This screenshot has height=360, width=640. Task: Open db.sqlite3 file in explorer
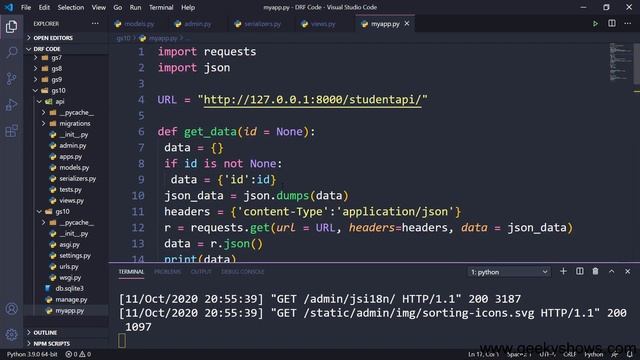click(x=69, y=289)
